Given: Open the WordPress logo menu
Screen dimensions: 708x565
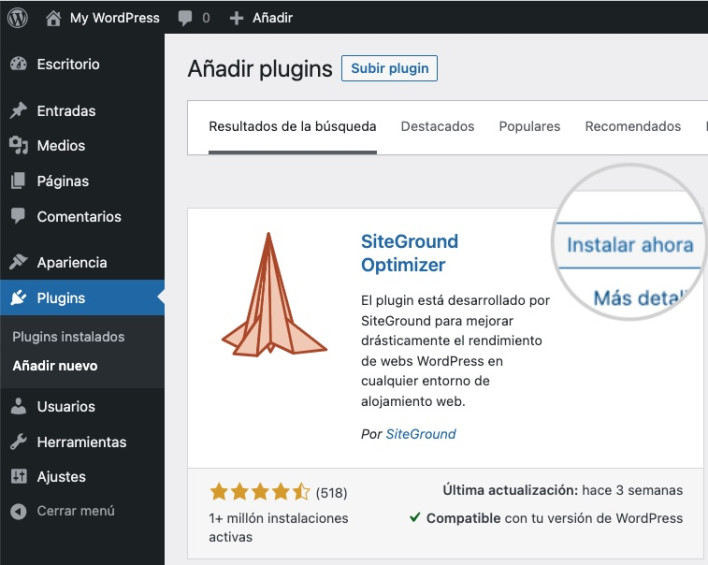Looking at the screenshot, I should [18, 18].
